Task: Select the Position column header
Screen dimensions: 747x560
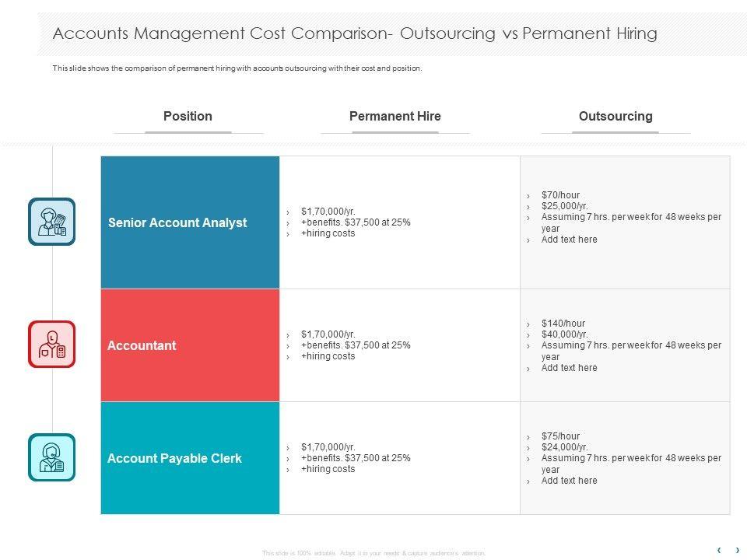Action: click(188, 117)
